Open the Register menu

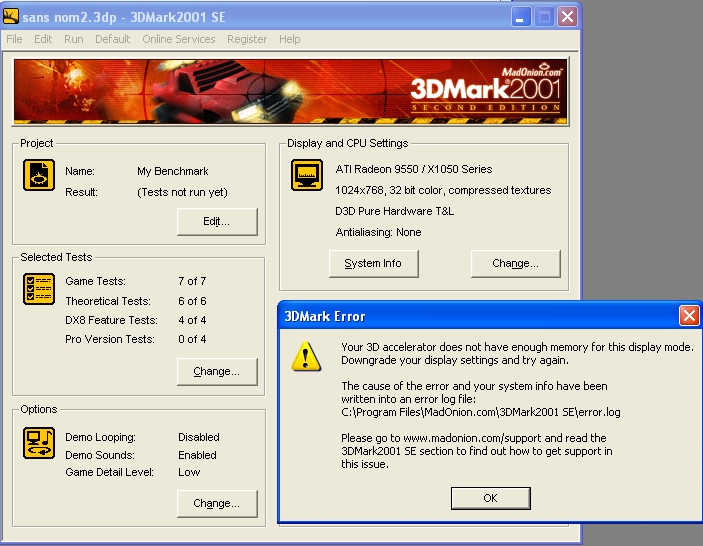pyautogui.click(x=247, y=39)
